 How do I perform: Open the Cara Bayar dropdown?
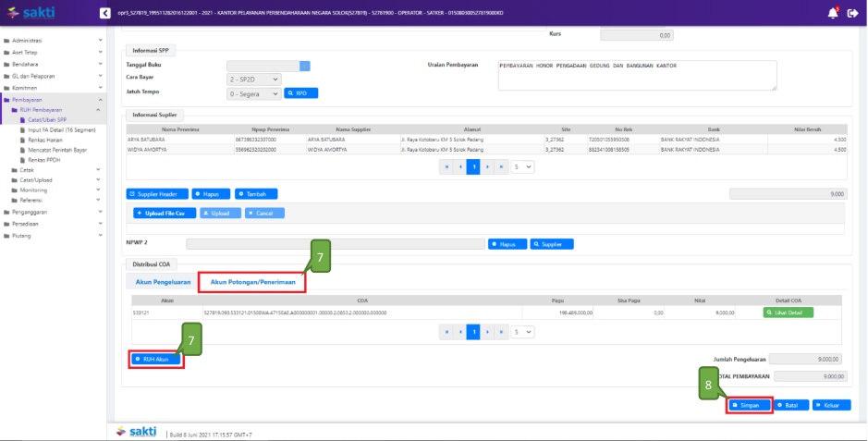252,80
